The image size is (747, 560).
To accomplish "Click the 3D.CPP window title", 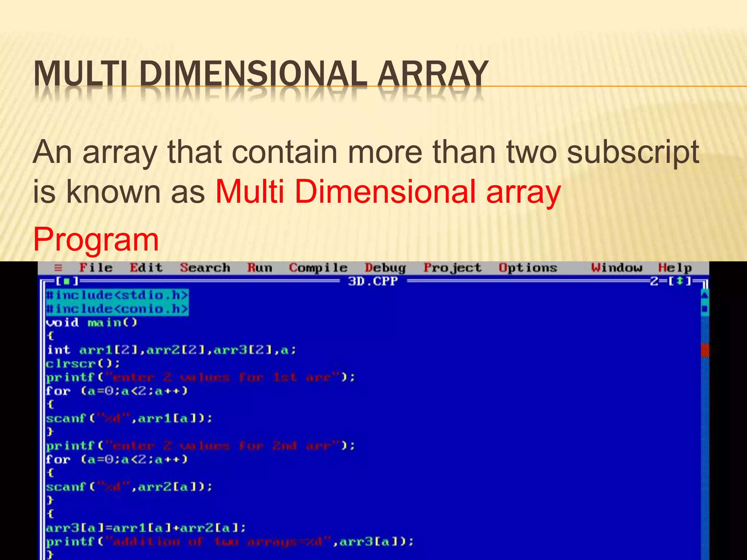I will (x=373, y=281).
